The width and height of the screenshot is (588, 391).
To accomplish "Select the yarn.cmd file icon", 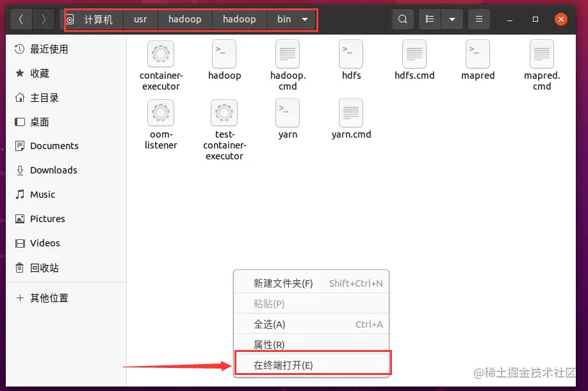I will (x=351, y=113).
